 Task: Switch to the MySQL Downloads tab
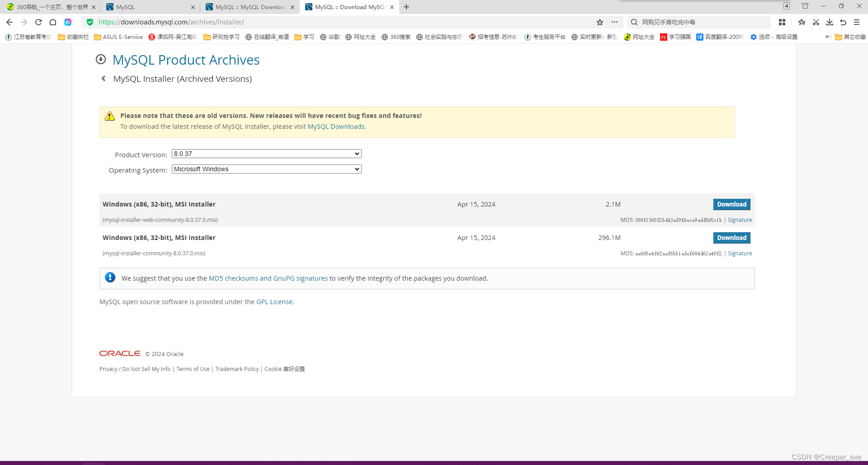pyautogui.click(x=249, y=7)
